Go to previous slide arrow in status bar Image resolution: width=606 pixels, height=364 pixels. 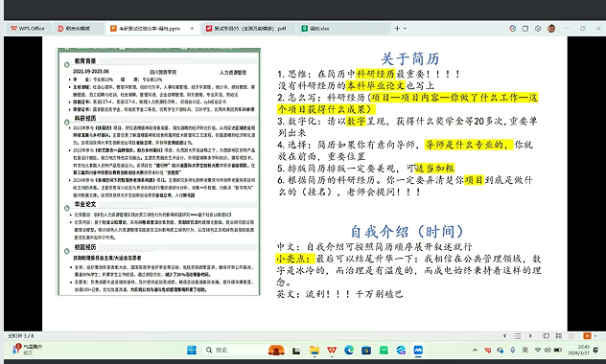point(504,336)
